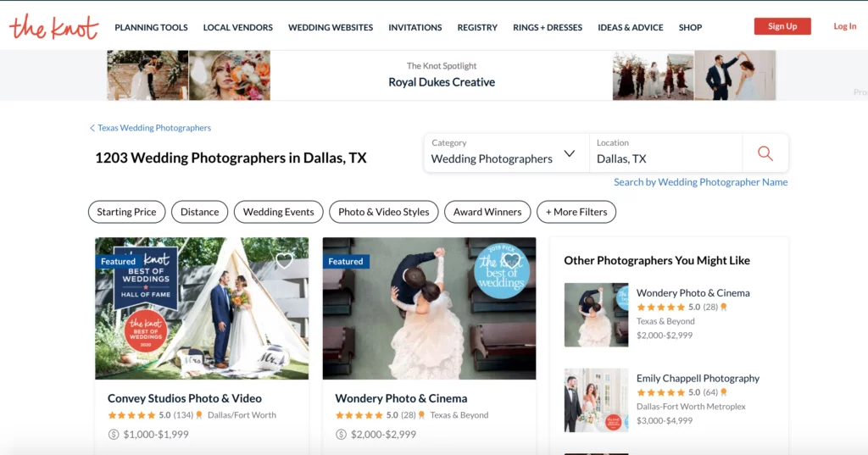This screenshot has width=868, height=455.
Task: Open the Distance filter
Action: click(x=200, y=212)
